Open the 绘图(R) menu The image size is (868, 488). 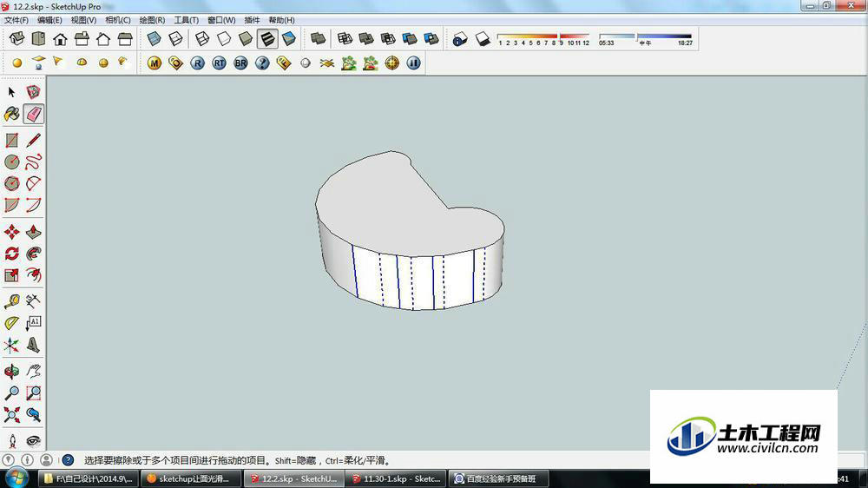coord(152,20)
